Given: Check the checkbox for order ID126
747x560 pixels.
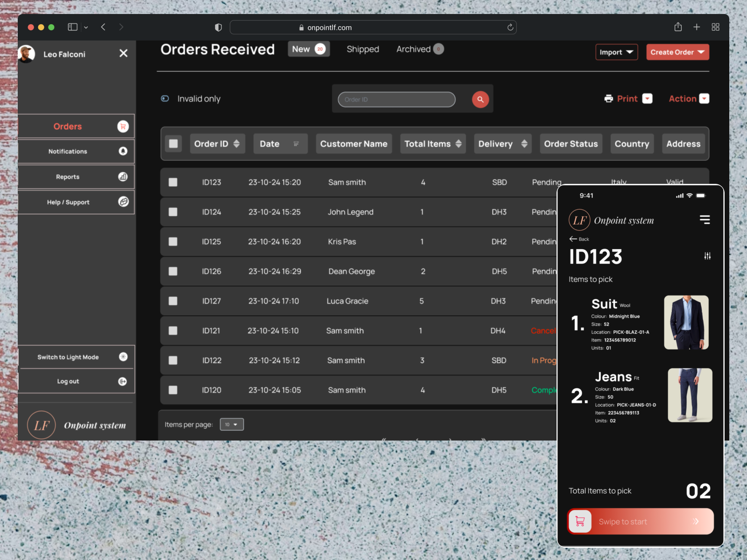Looking at the screenshot, I should point(173,271).
